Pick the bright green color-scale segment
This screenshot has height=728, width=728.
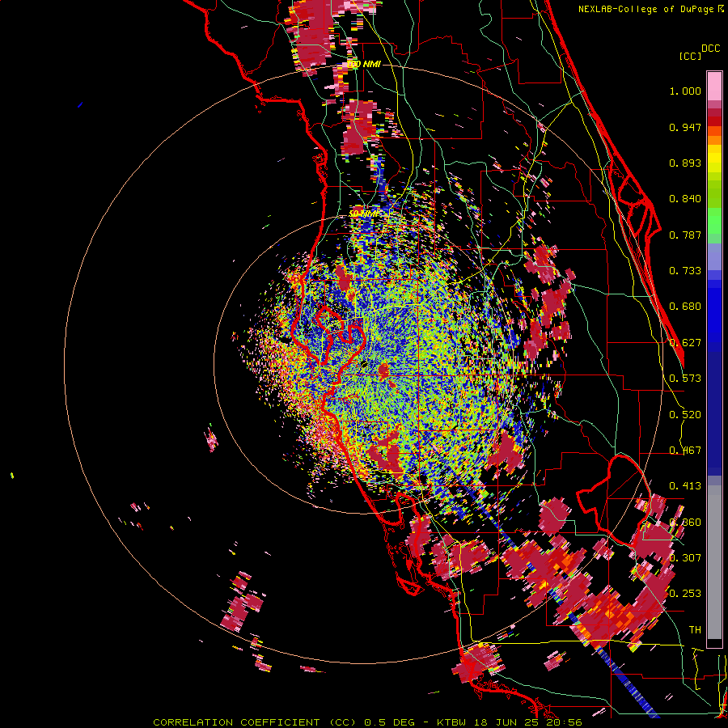tap(714, 221)
